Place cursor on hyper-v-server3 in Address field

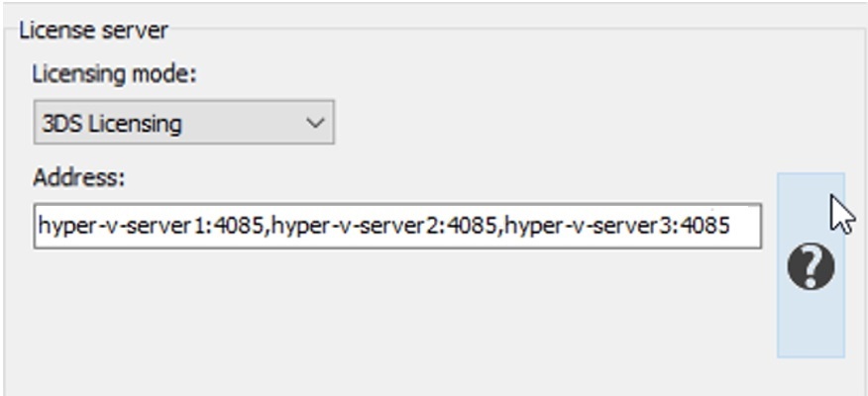tap(563, 226)
